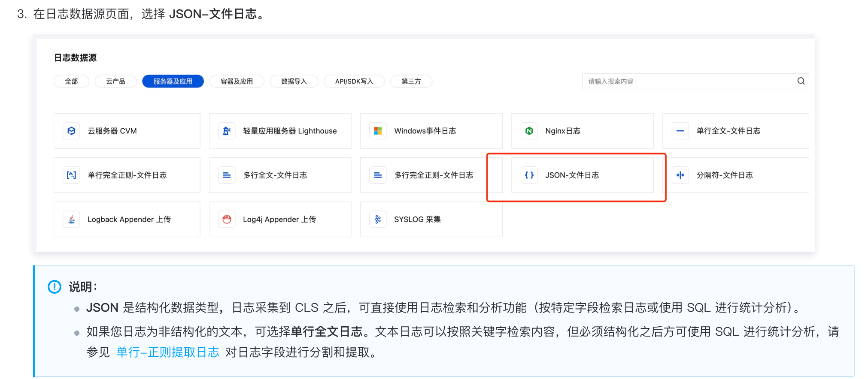
Task: Click the 云服务器 CVM icon
Action: click(x=72, y=131)
